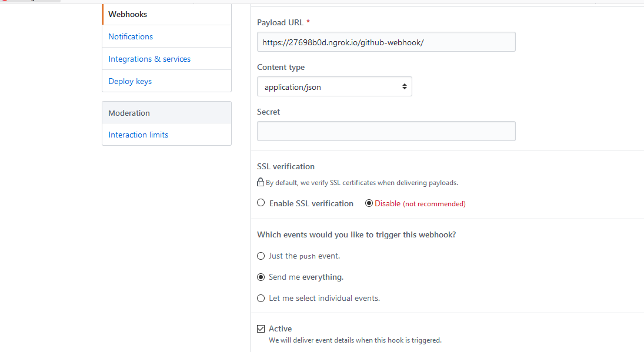Click the SSL verification heading
This screenshot has height=352, width=644.
point(286,166)
